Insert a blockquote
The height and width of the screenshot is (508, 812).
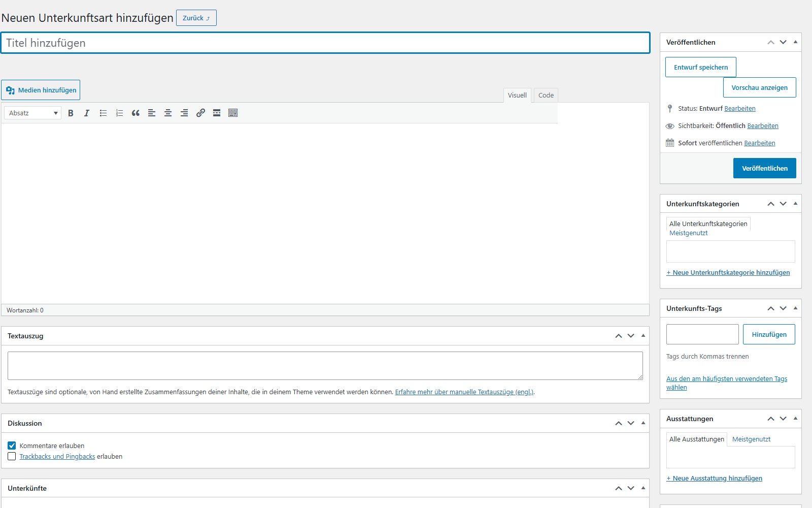pos(136,113)
